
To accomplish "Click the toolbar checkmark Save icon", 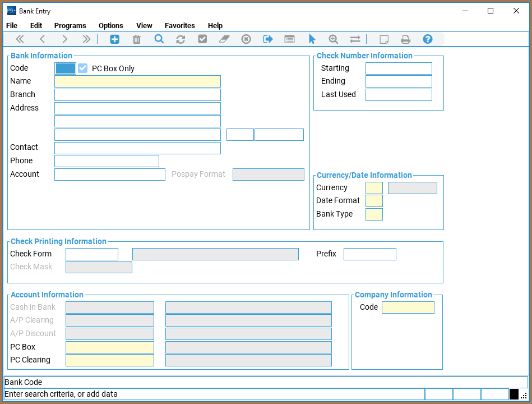I will (202, 39).
